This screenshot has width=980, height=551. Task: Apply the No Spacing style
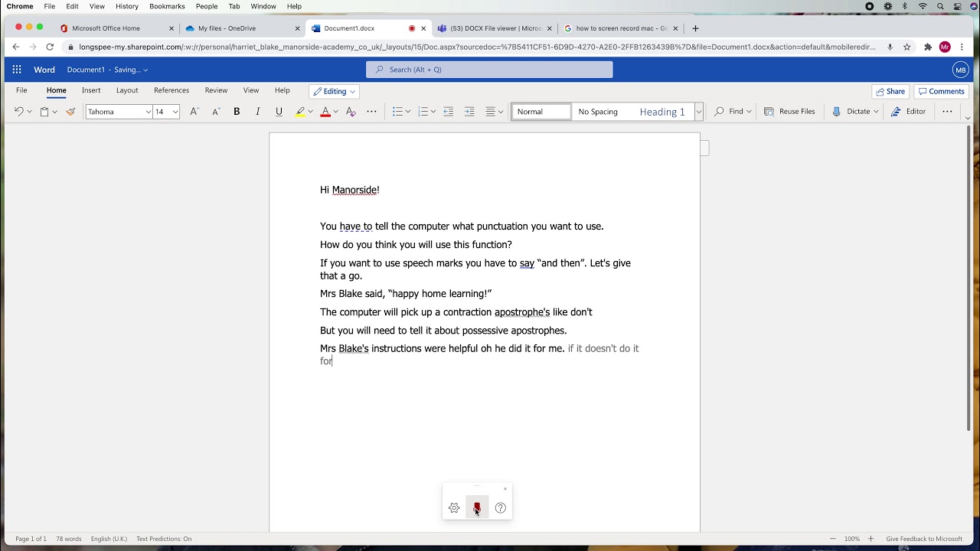coord(598,112)
